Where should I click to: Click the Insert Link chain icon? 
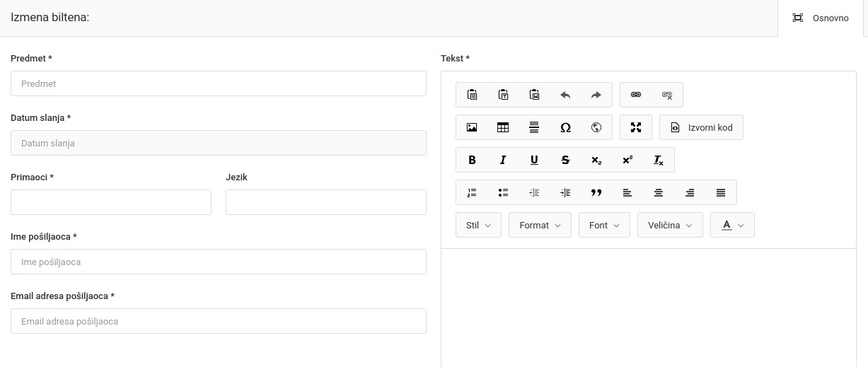click(636, 95)
